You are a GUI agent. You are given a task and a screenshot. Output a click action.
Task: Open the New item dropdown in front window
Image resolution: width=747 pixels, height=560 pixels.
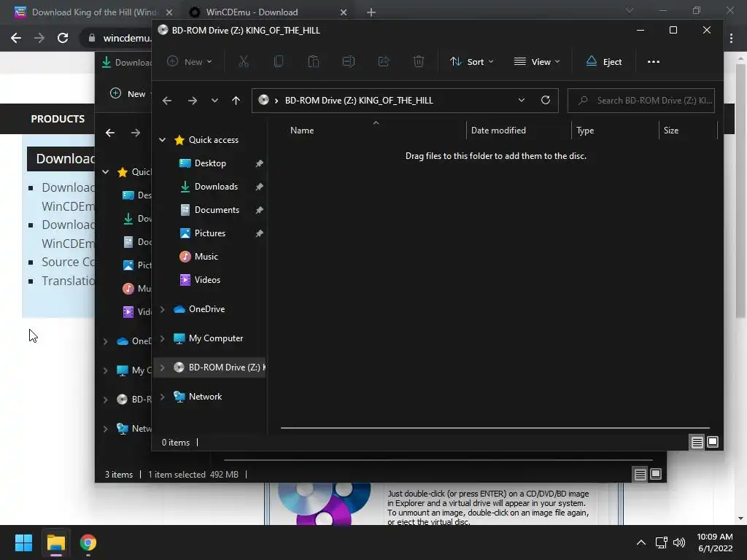pyautogui.click(x=190, y=61)
